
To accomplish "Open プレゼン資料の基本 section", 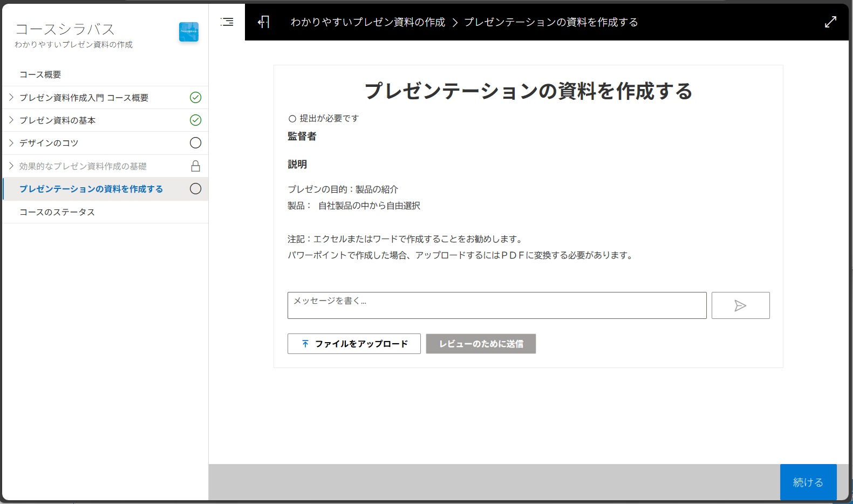I will (x=58, y=120).
